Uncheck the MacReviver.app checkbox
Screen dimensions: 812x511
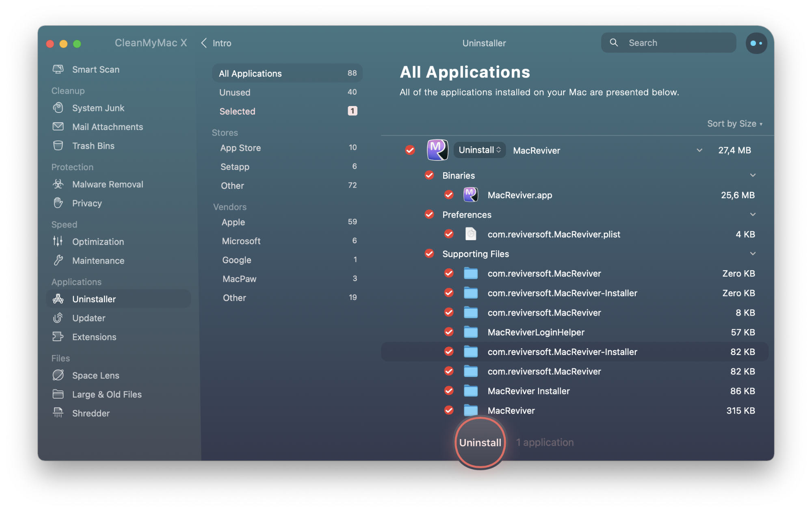tap(448, 195)
